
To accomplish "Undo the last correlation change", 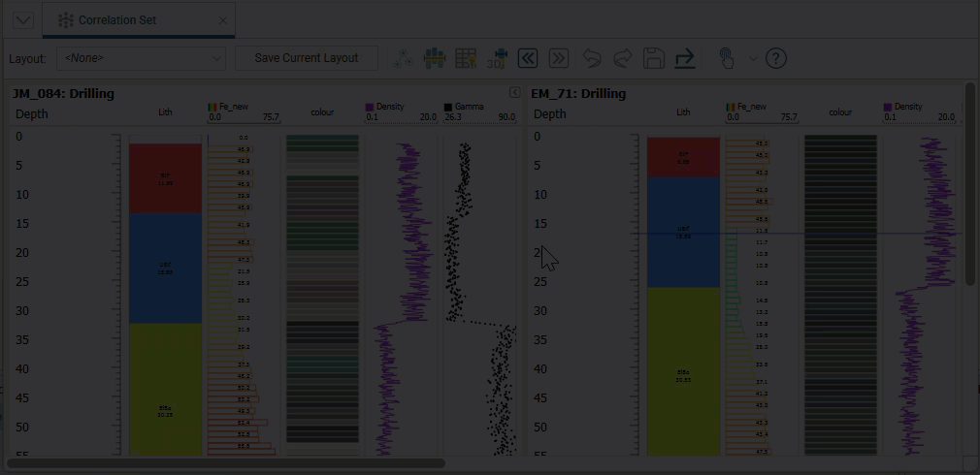I will click(592, 58).
